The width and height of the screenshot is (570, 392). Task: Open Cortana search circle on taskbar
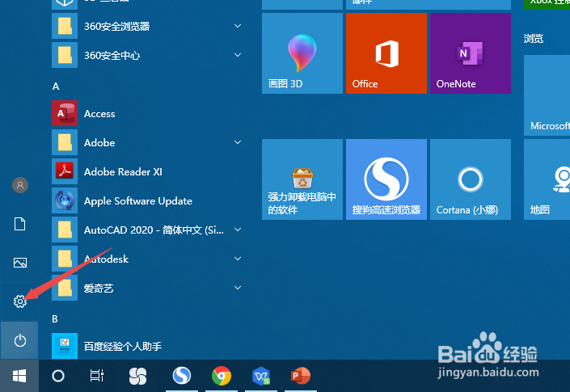pos(58,376)
